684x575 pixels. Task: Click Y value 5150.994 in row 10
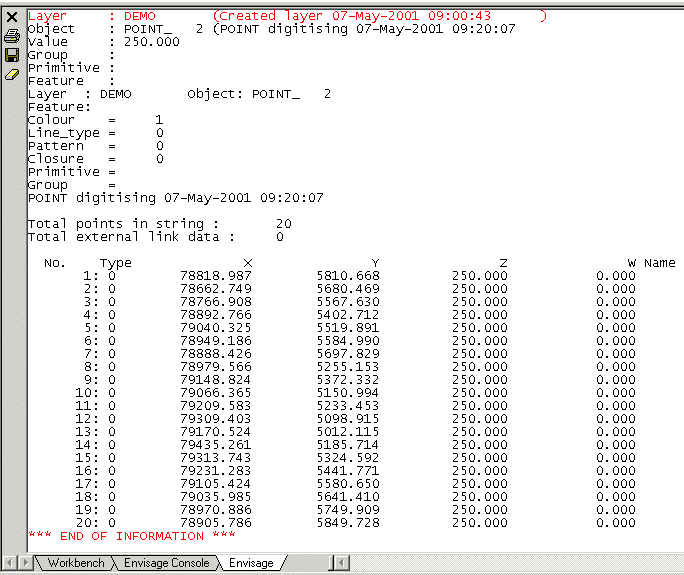point(348,393)
